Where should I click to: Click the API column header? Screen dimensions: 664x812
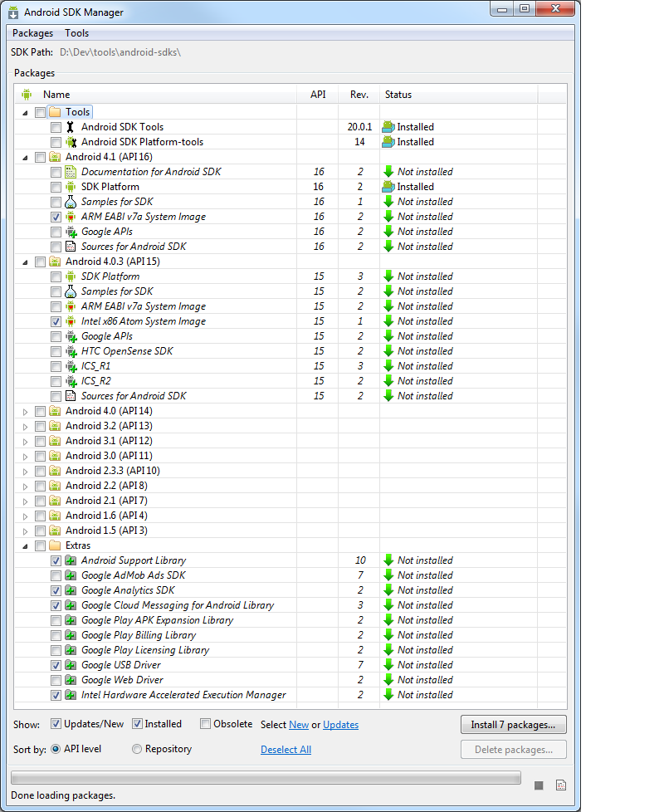tap(317, 95)
